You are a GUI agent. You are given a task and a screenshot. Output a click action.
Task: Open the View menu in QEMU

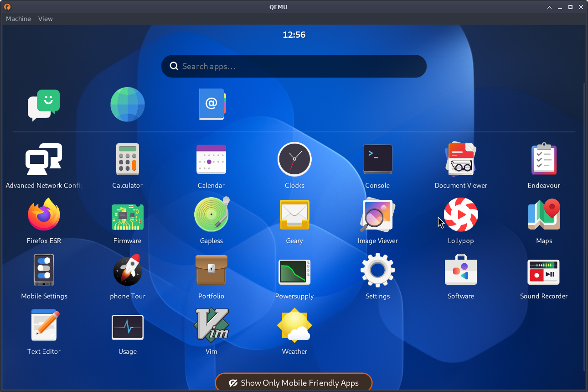[x=45, y=19]
